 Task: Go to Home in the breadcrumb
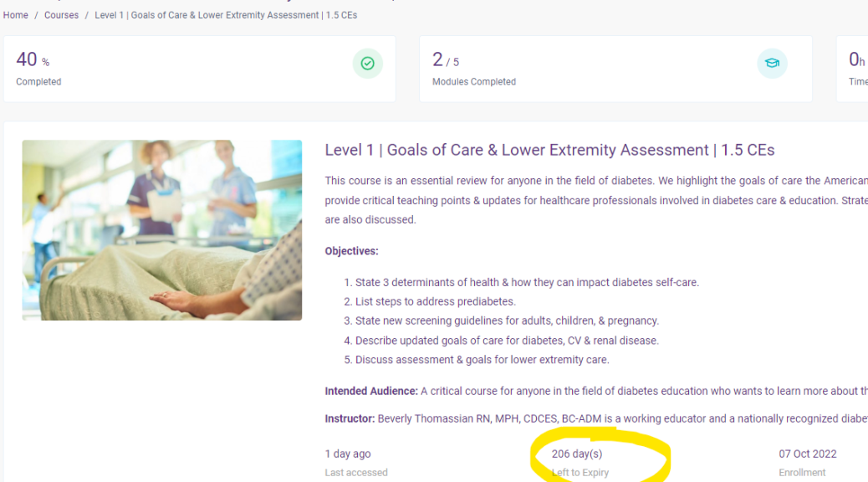(x=16, y=15)
